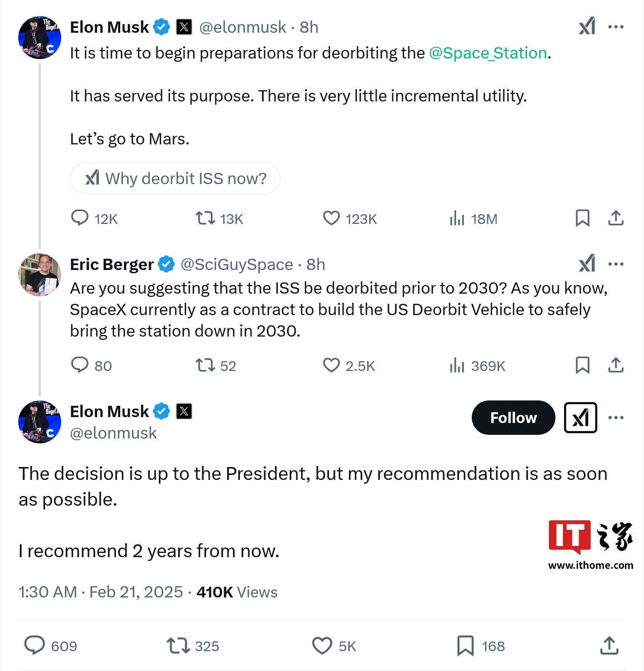Click the "Why deorbit ISS now?" suggestion
This screenshot has height=671, width=644.
[175, 178]
